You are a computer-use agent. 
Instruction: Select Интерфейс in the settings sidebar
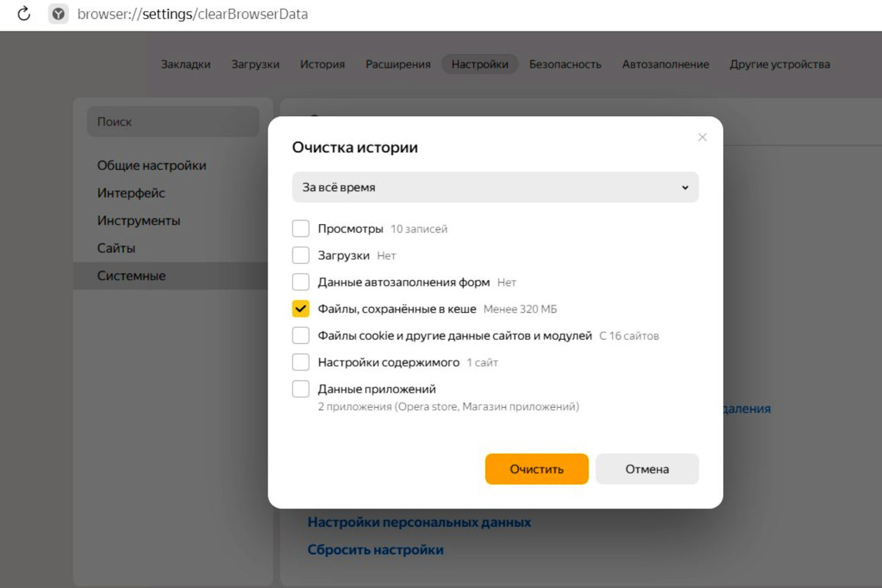(x=131, y=193)
